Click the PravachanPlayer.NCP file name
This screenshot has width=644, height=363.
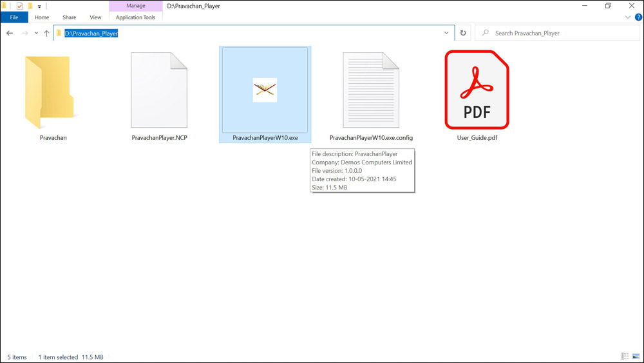click(159, 138)
